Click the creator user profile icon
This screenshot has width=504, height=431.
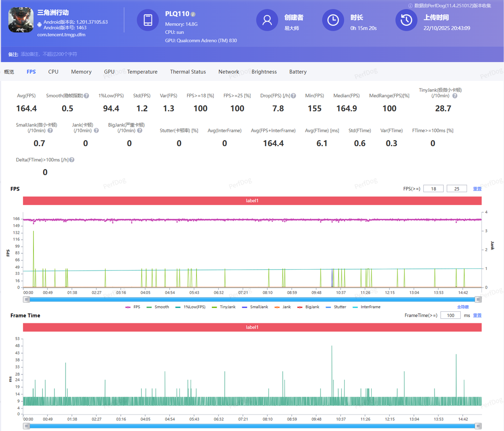[x=267, y=20]
